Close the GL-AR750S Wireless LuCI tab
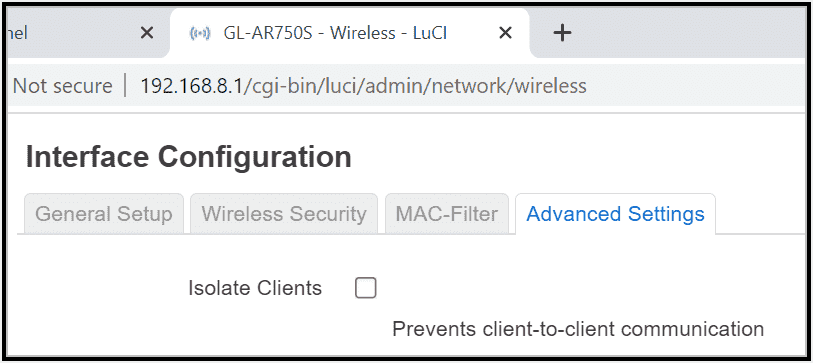813x363 pixels. point(505,33)
